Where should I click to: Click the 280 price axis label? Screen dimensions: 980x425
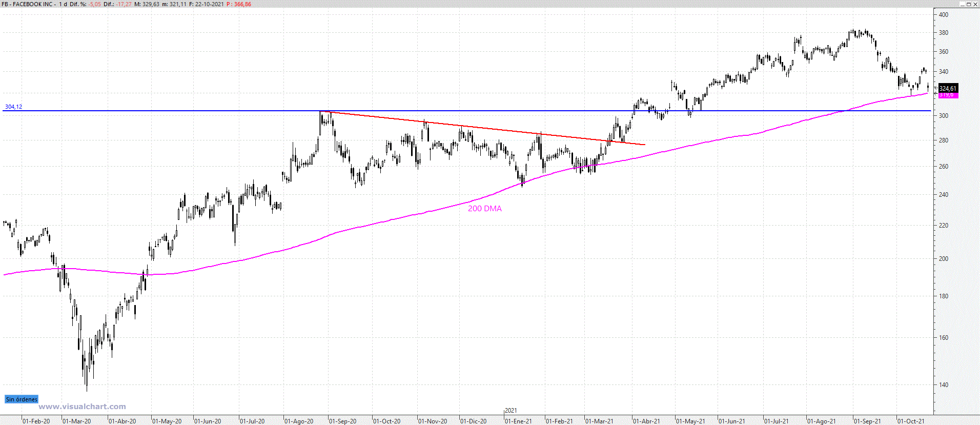[x=944, y=140]
